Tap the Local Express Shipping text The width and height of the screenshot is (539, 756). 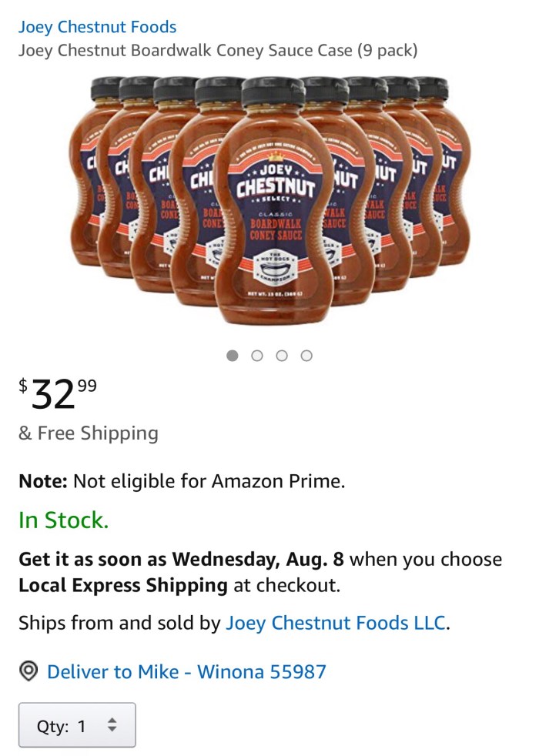click(123, 585)
